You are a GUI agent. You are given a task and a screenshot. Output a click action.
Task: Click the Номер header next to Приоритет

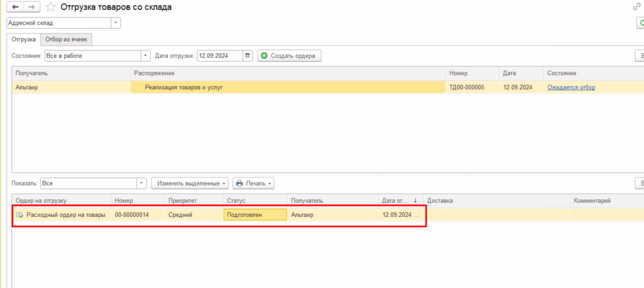tap(138, 201)
